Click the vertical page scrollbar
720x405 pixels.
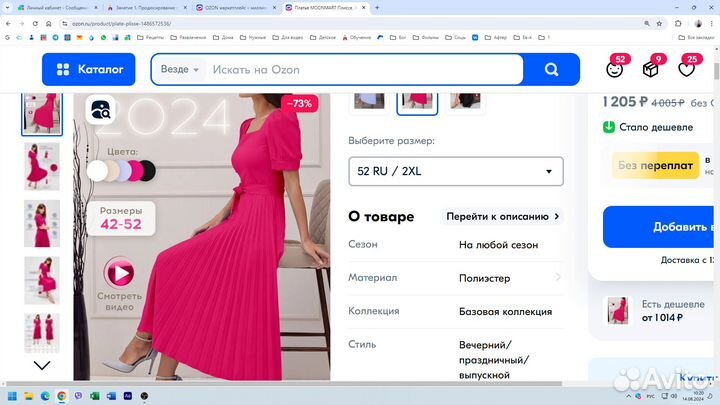click(x=716, y=71)
